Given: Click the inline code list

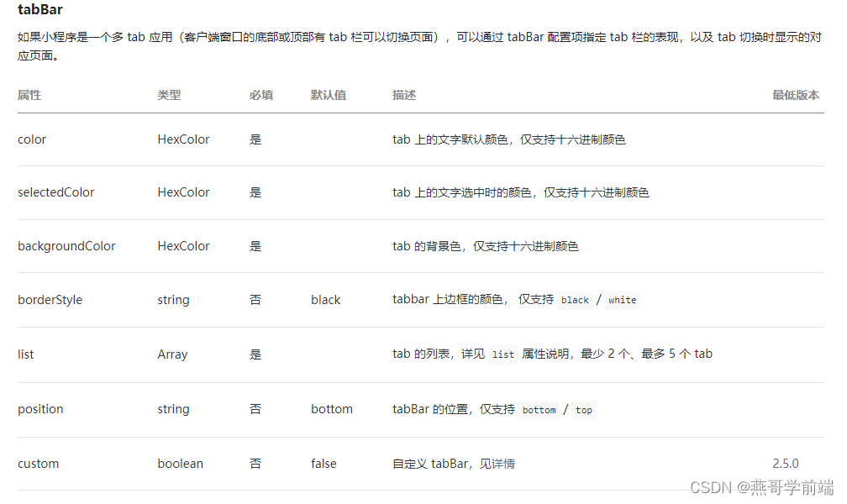Looking at the screenshot, I should (502, 354).
